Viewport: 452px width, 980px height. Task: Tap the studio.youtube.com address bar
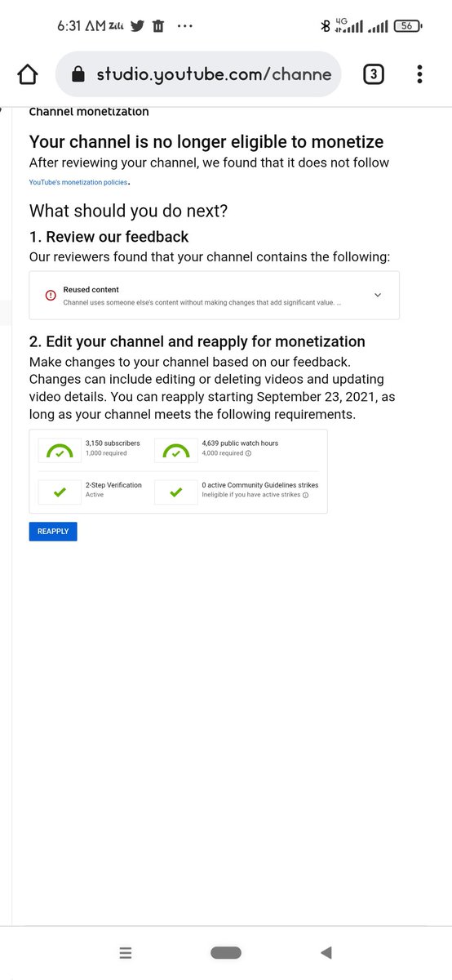(198, 74)
